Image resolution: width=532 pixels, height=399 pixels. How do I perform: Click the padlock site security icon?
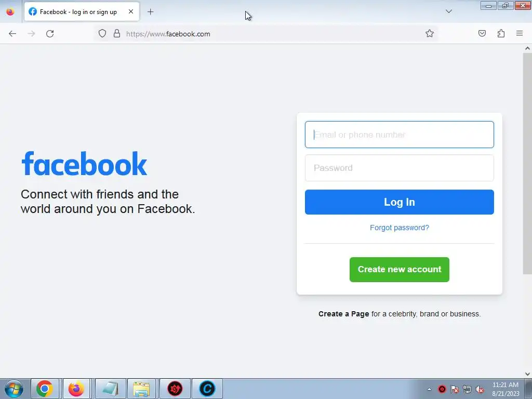pos(117,34)
